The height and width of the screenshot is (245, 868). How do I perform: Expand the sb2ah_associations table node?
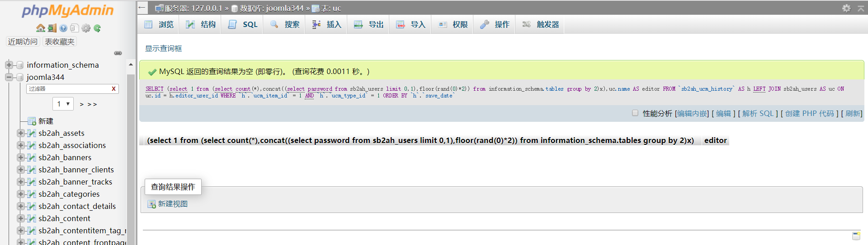pos(20,145)
